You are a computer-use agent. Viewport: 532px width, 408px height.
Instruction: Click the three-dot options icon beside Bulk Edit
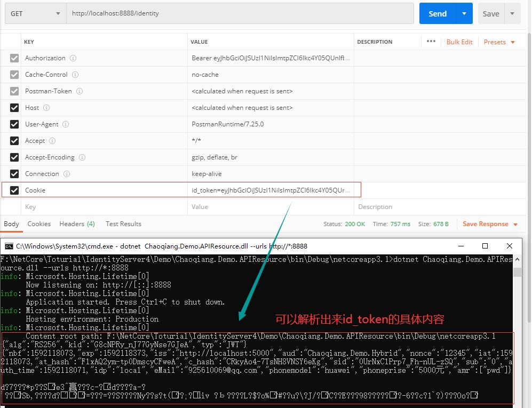point(431,42)
